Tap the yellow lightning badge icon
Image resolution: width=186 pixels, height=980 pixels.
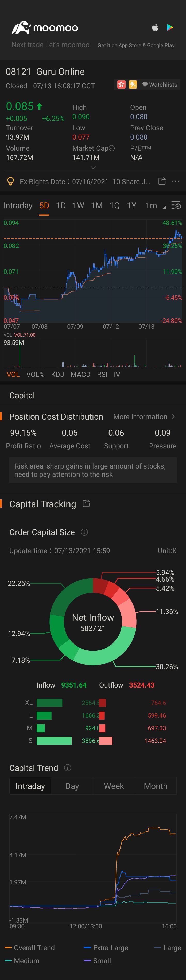pos(133,84)
